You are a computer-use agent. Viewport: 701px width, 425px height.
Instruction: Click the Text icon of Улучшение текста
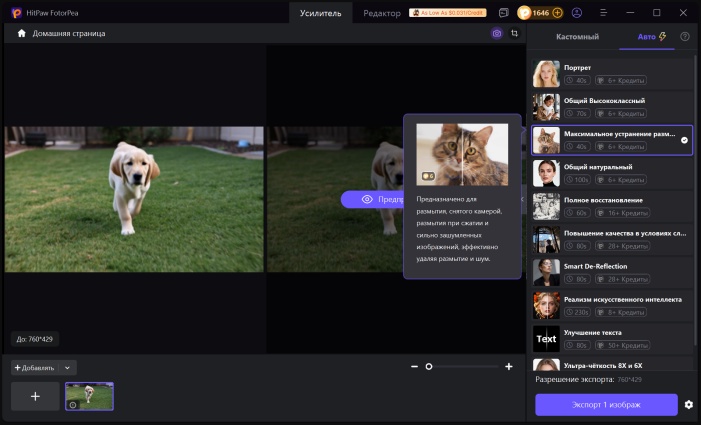[546, 339]
